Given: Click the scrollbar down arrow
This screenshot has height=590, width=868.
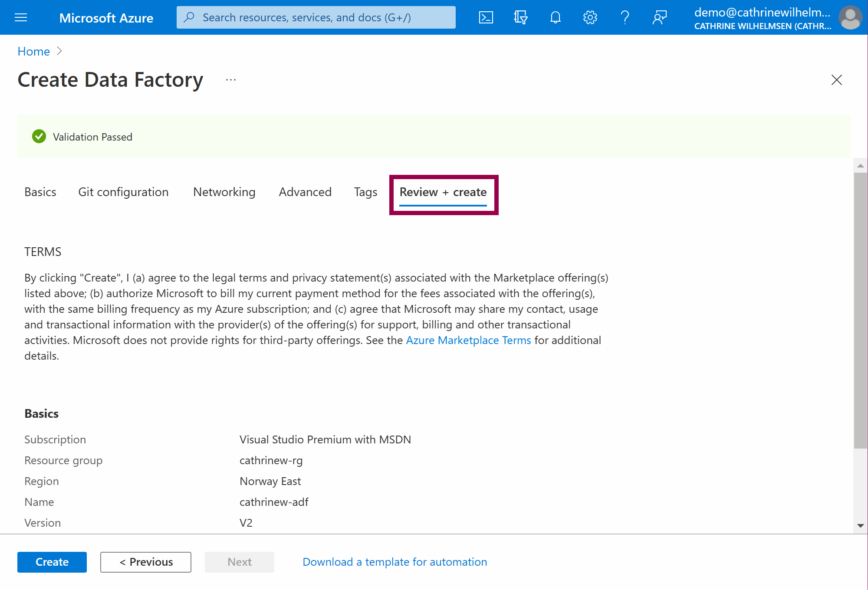Looking at the screenshot, I should click(x=860, y=526).
